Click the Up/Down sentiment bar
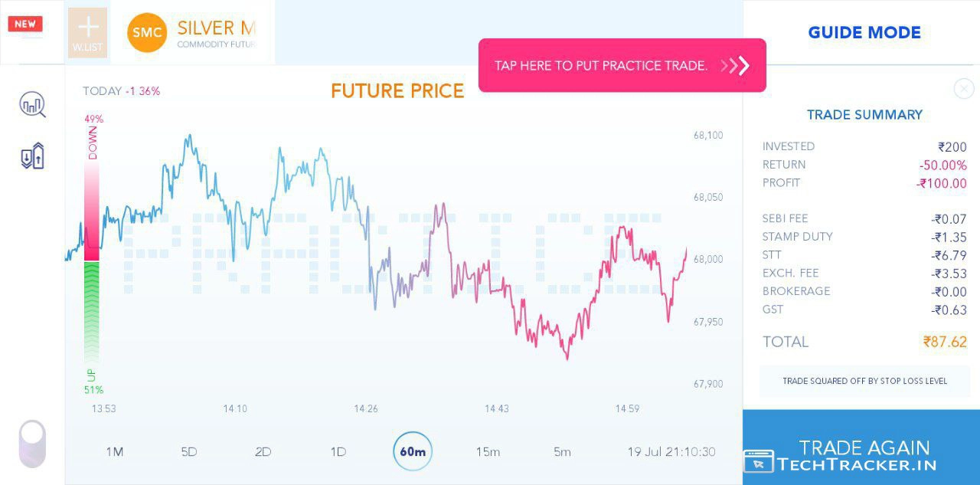The width and height of the screenshot is (980, 485). pyautogui.click(x=92, y=253)
